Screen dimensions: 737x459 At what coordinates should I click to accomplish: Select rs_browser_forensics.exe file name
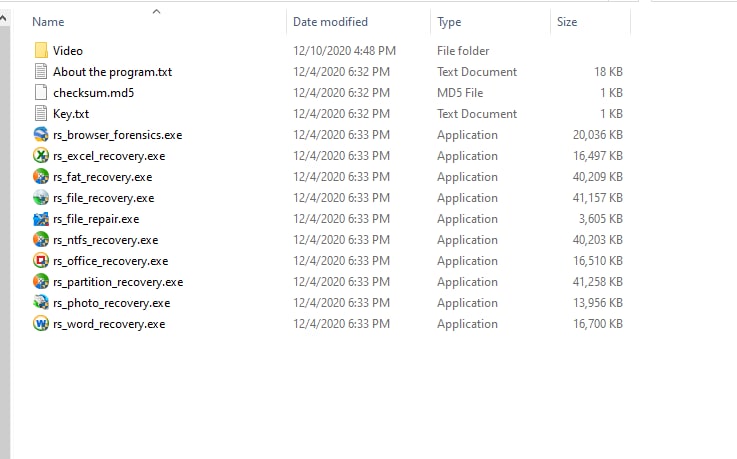118,135
